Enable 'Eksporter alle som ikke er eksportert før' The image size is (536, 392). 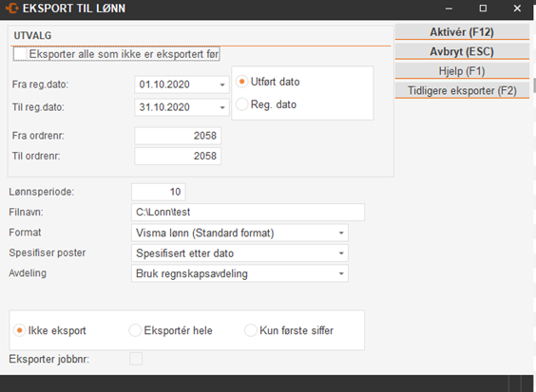pyautogui.click(x=20, y=54)
